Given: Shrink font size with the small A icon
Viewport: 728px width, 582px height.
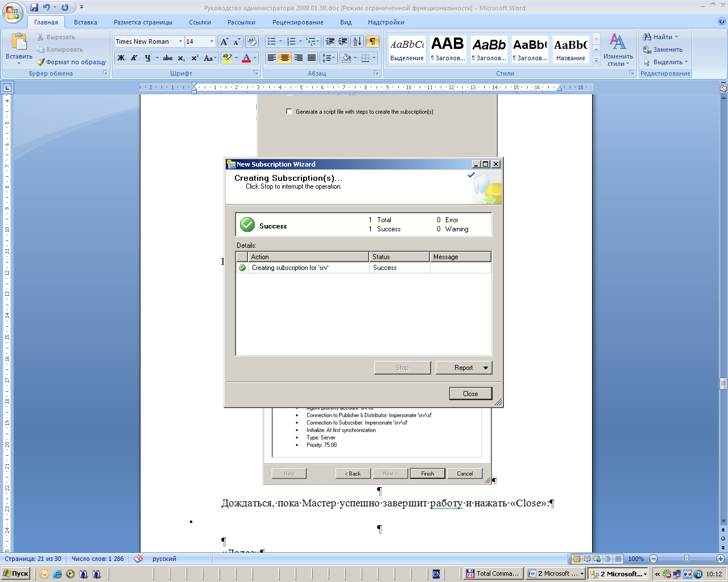Looking at the screenshot, I should [x=237, y=41].
